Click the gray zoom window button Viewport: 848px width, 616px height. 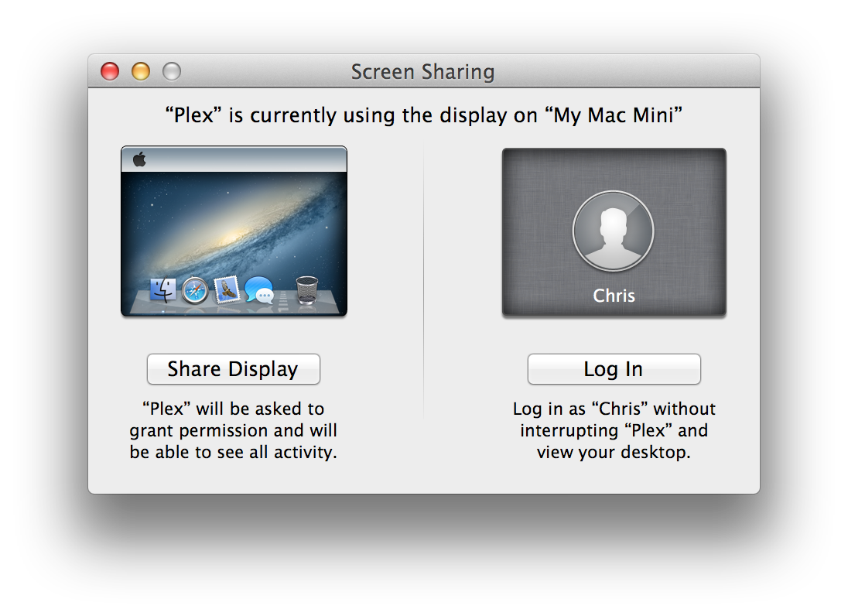[172, 71]
